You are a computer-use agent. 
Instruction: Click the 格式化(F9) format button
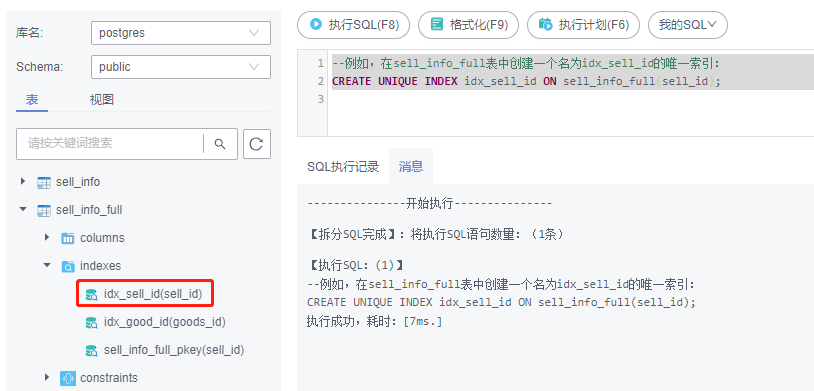pos(468,24)
